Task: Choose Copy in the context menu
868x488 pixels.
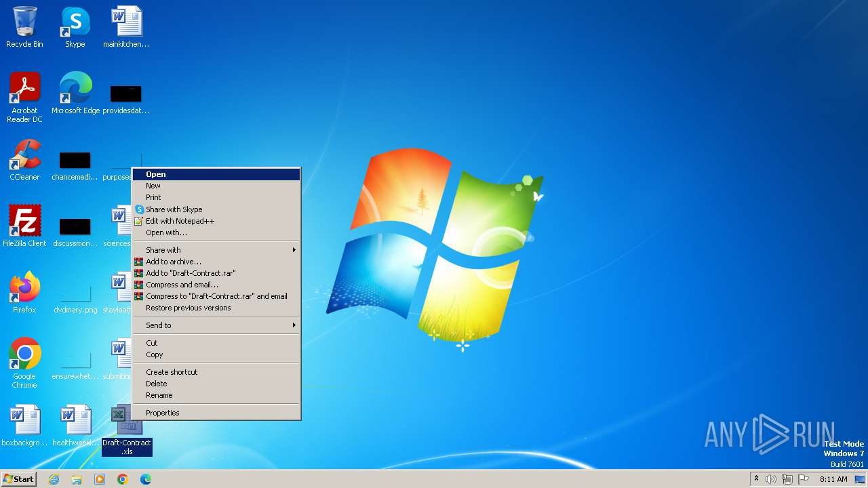Action: (216, 354)
